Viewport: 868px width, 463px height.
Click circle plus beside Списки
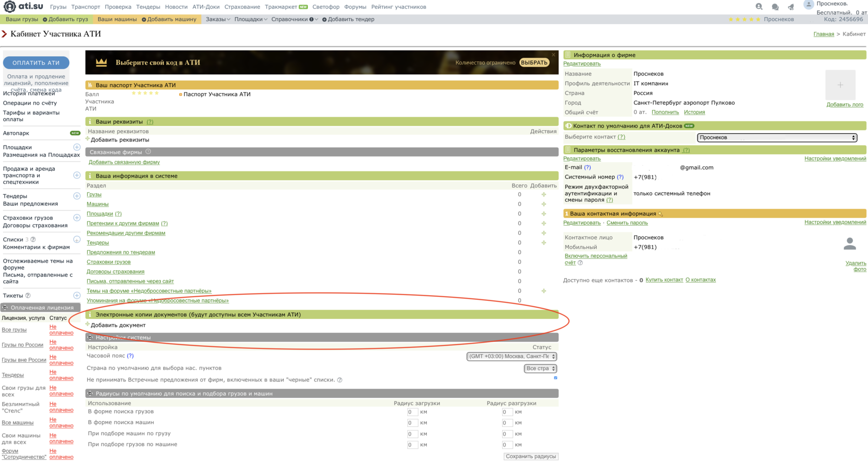click(x=77, y=240)
